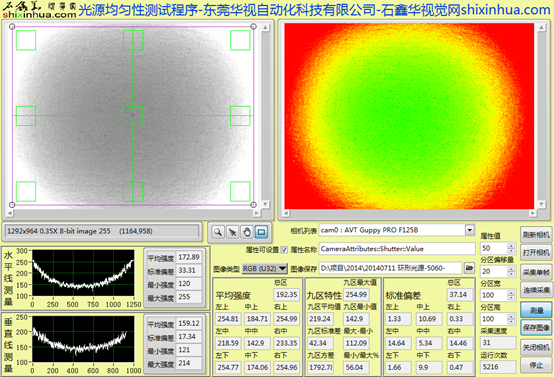Select the arrow pointer tool
The image size is (554, 377).
[232, 232]
